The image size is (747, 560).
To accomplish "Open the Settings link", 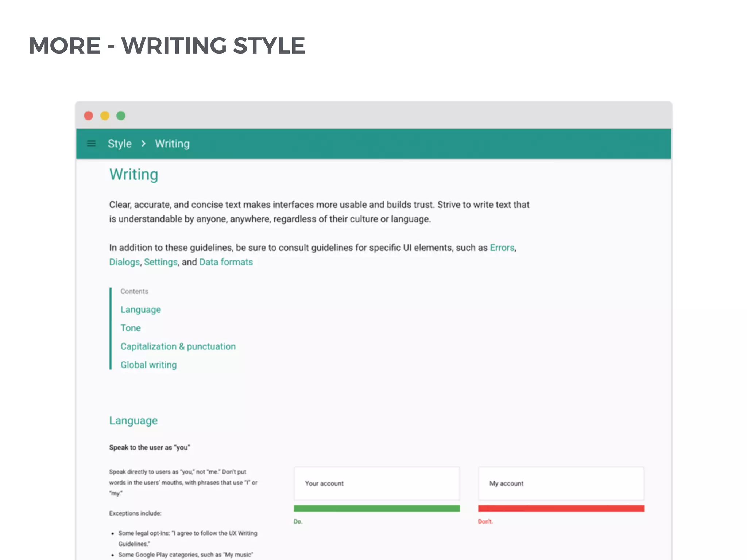I will pyautogui.click(x=160, y=262).
